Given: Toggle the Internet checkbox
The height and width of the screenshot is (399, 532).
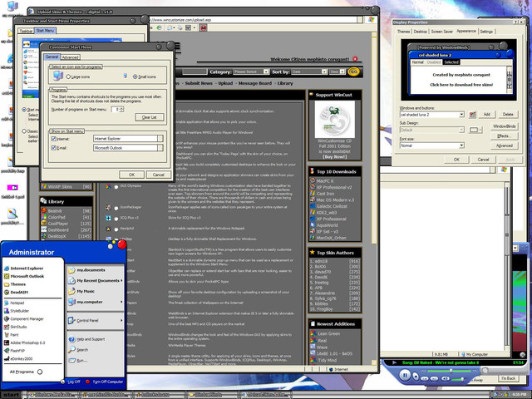Looking at the screenshot, I should click(x=53, y=139).
